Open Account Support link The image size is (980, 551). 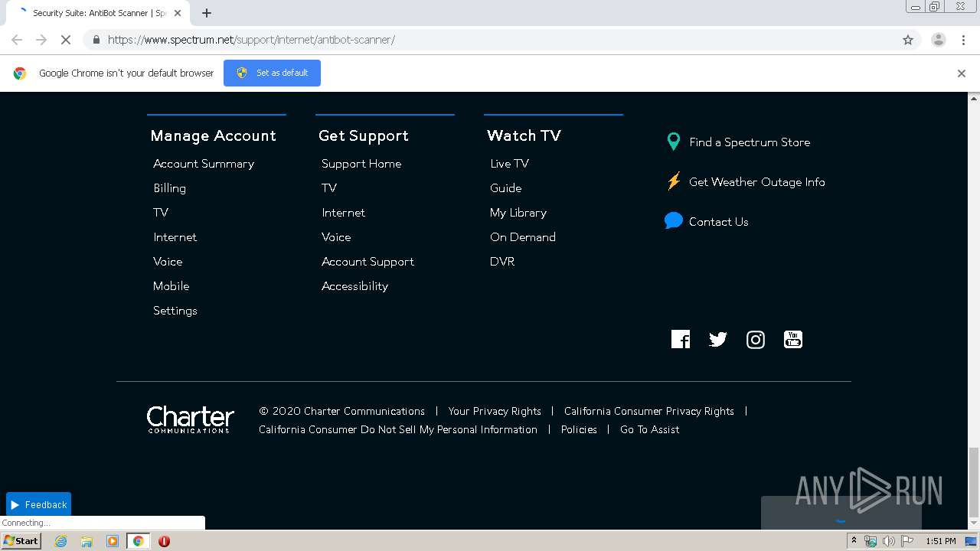point(367,262)
